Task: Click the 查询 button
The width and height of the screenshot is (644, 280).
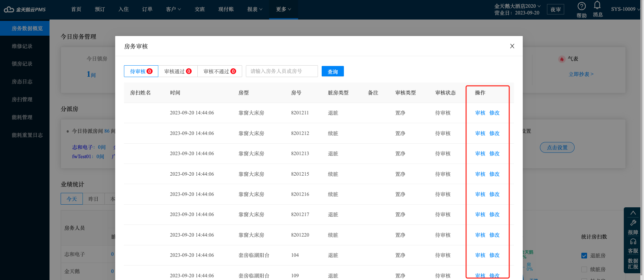Action: coord(333,71)
